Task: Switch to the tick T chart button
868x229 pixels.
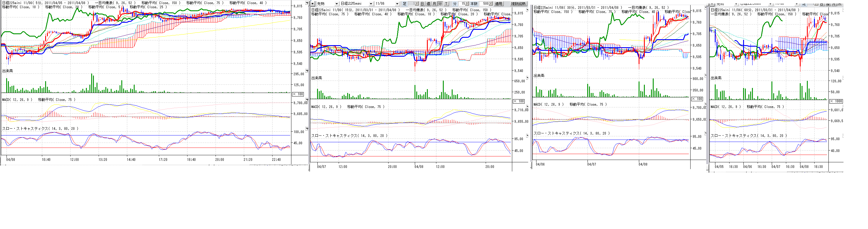Action: pos(446,4)
